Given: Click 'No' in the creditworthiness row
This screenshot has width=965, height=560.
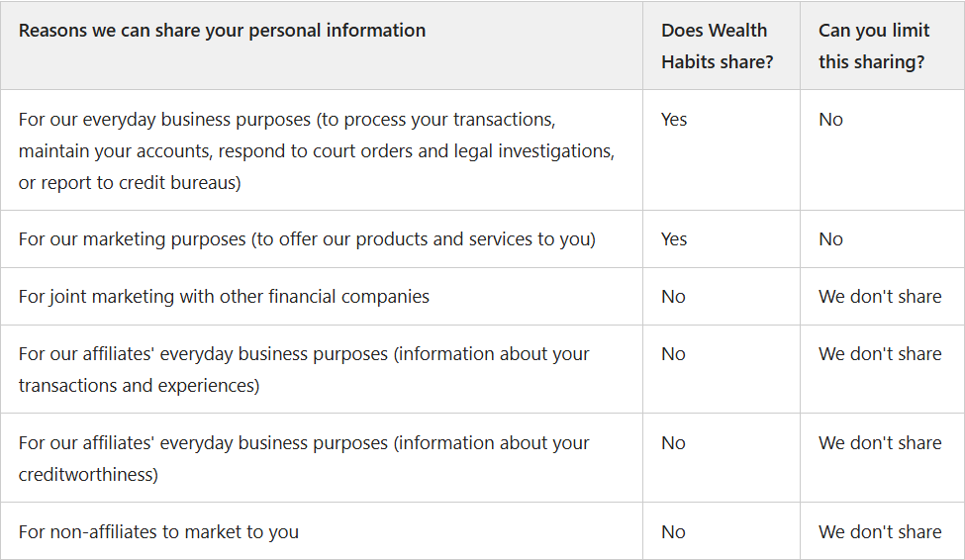Looking at the screenshot, I should pos(673,443).
